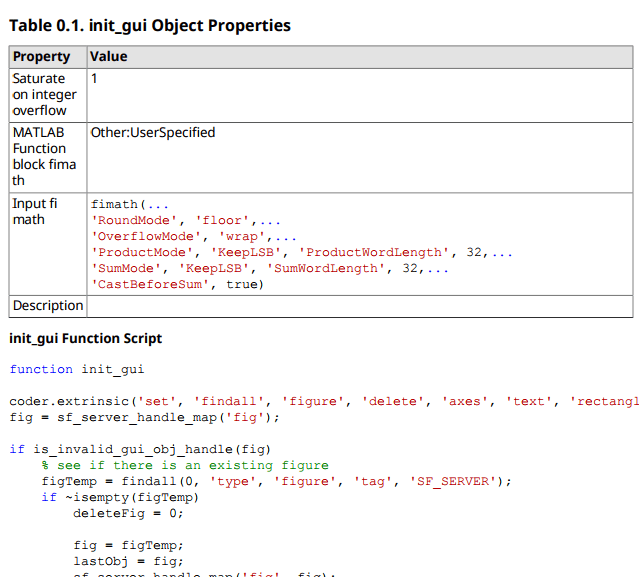Click the 'fimath(...' code line
This screenshot has height=577, width=639.
(130, 204)
